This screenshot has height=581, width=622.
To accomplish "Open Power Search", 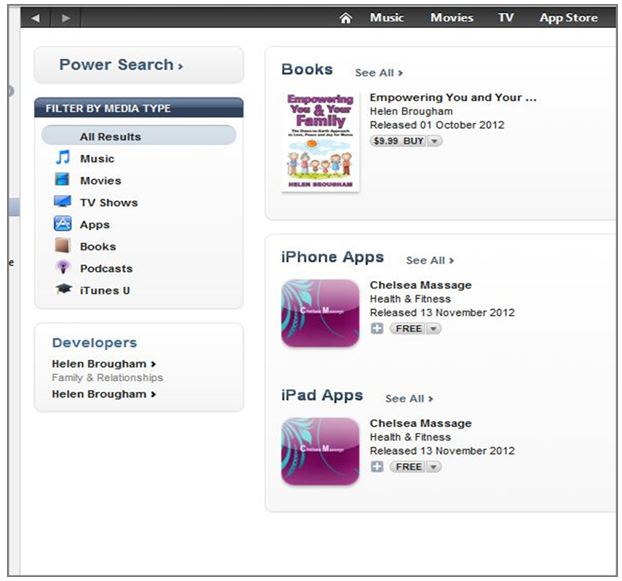I will 139,65.
